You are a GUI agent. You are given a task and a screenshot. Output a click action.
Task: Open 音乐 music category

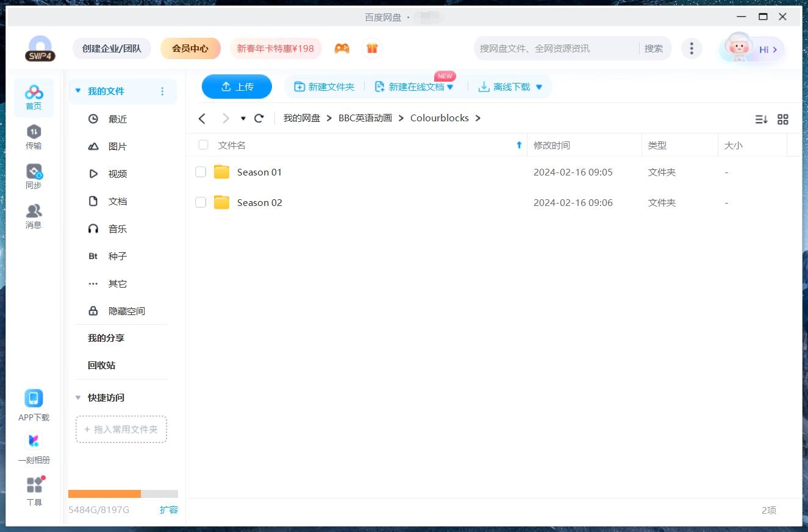[x=117, y=229]
